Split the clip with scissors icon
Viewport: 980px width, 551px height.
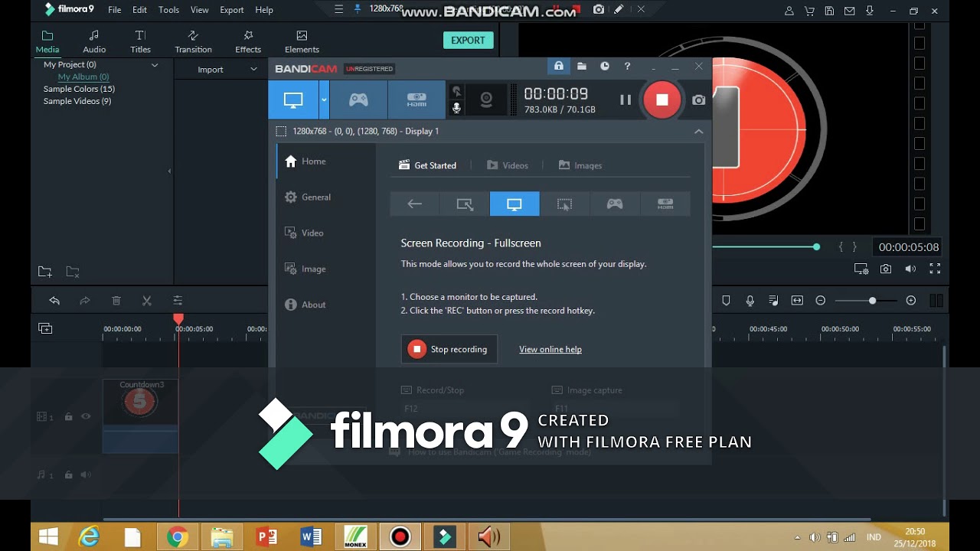coord(146,301)
